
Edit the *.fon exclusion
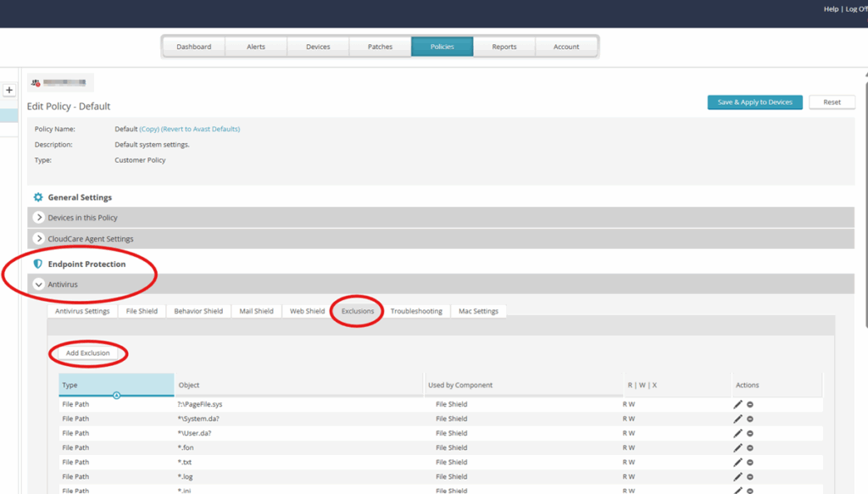click(738, 447)
